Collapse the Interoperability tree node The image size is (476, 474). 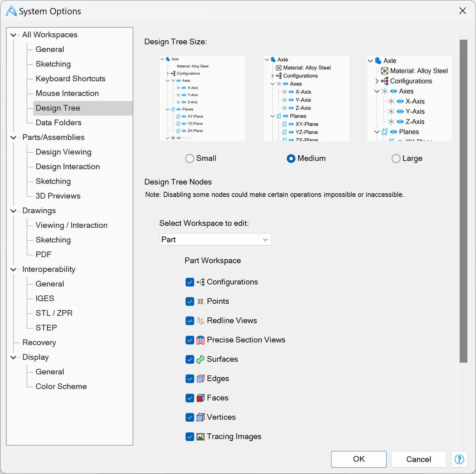[x=14, y=269]
